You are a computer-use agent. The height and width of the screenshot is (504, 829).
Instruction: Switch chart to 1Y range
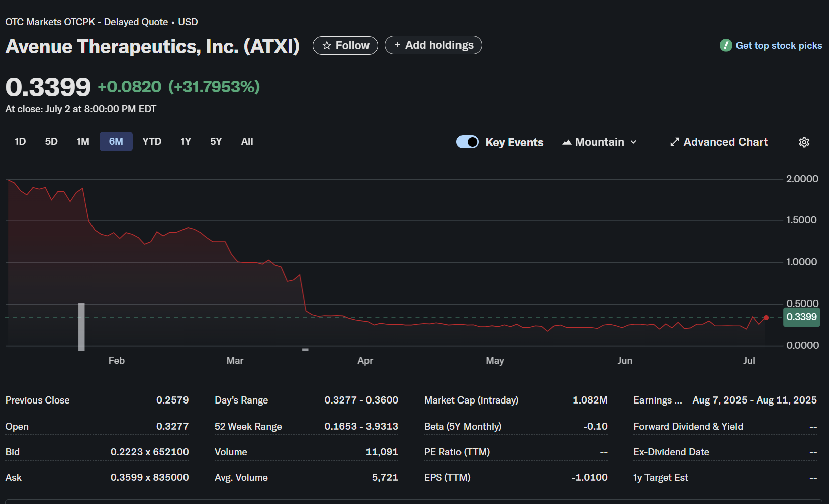click(186, 142)
